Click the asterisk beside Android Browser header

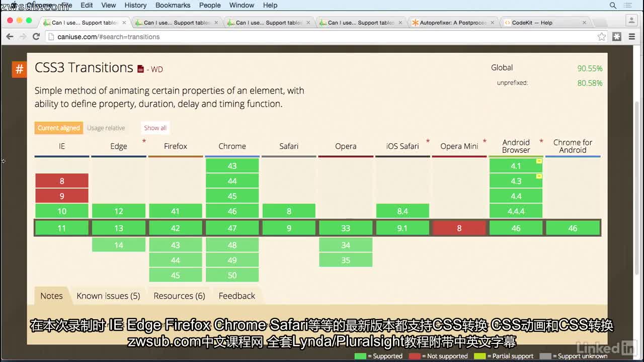(541, 141)
